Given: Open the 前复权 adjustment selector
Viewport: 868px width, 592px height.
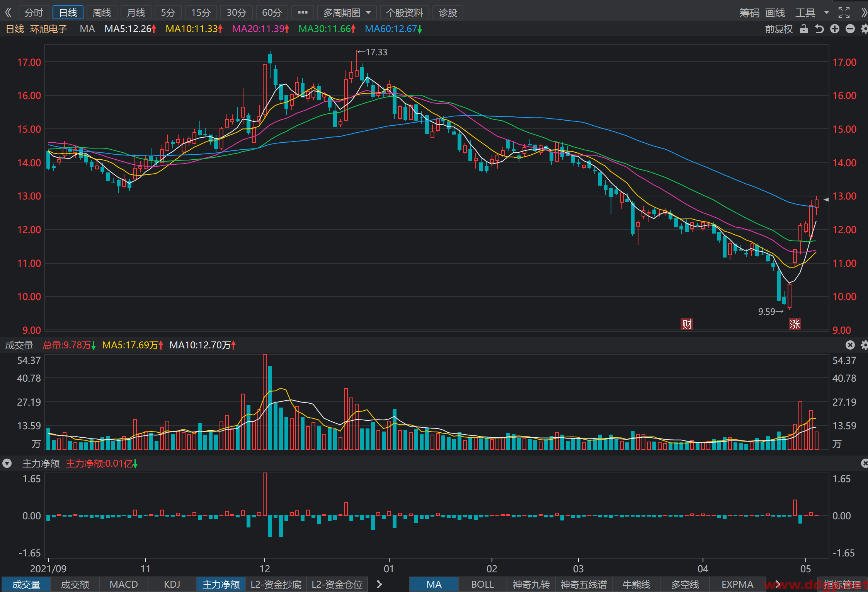Looking at the screenshot, I should click(779, 29).
